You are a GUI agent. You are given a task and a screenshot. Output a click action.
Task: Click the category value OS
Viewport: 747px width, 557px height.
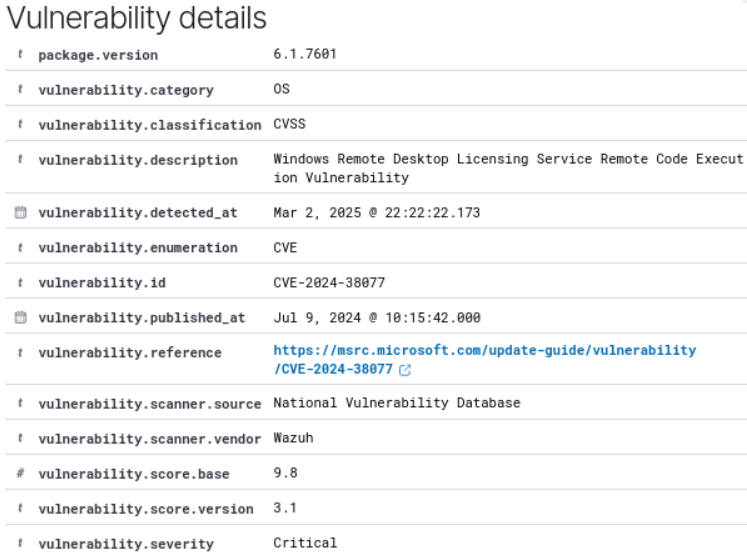(282, 89)
